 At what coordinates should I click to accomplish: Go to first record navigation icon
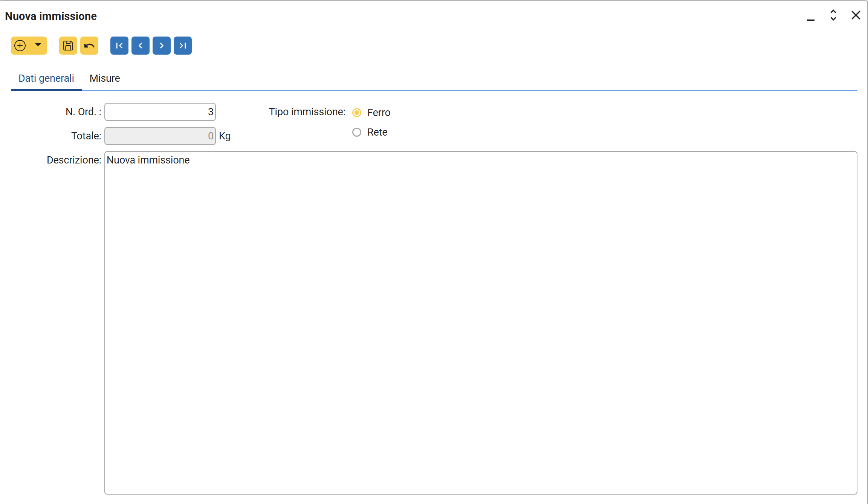pos(119,46)
